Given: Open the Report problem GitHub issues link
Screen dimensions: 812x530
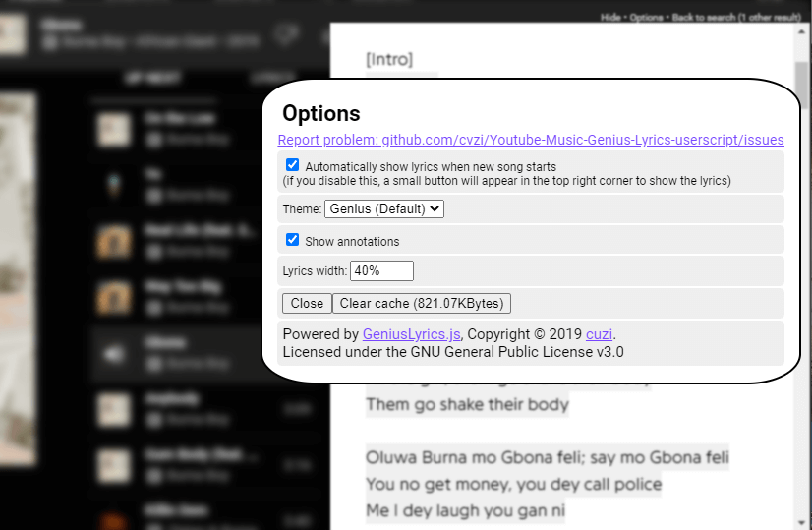Looking at the screenshot, I should point(531,140).
